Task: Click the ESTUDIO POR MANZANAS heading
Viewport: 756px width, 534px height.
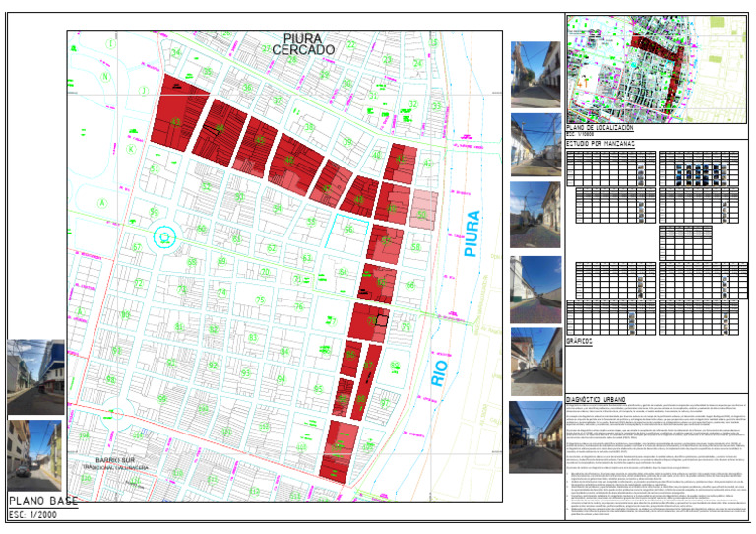Action: click(599, 144)
